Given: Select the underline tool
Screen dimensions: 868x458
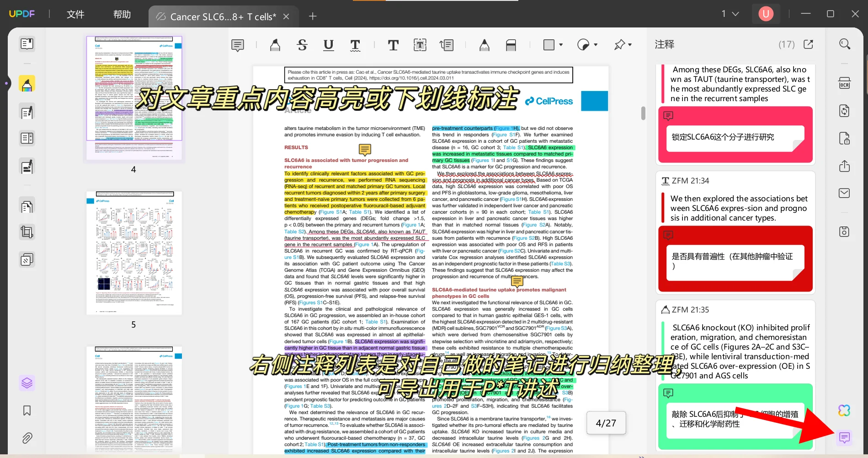Looking at the screenshot, I should click(x=328, y=45).
